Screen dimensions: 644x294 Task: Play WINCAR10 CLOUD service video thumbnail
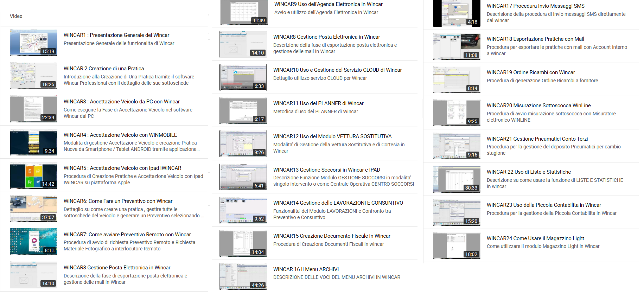[x=243, y=77]
